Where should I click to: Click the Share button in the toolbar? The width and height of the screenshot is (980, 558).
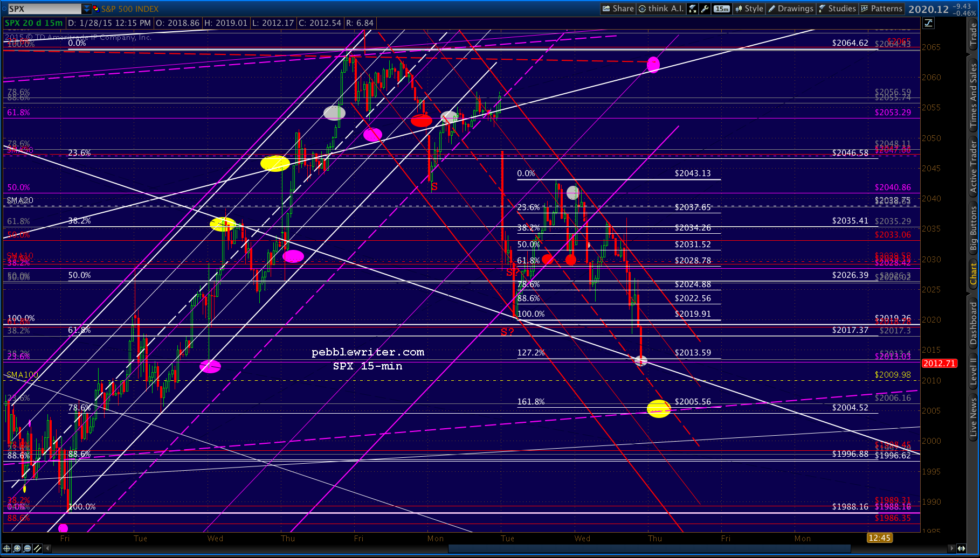coord(618,9)
